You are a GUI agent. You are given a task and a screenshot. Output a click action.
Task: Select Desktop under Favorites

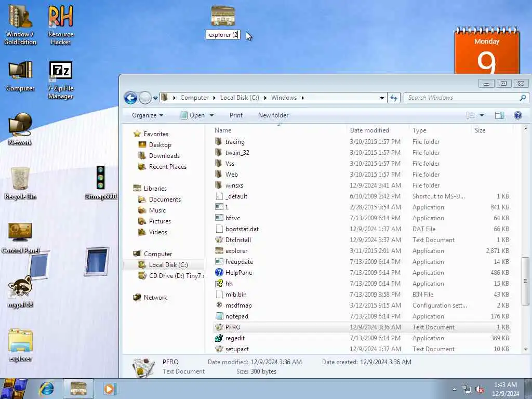[x=155, y=145]
